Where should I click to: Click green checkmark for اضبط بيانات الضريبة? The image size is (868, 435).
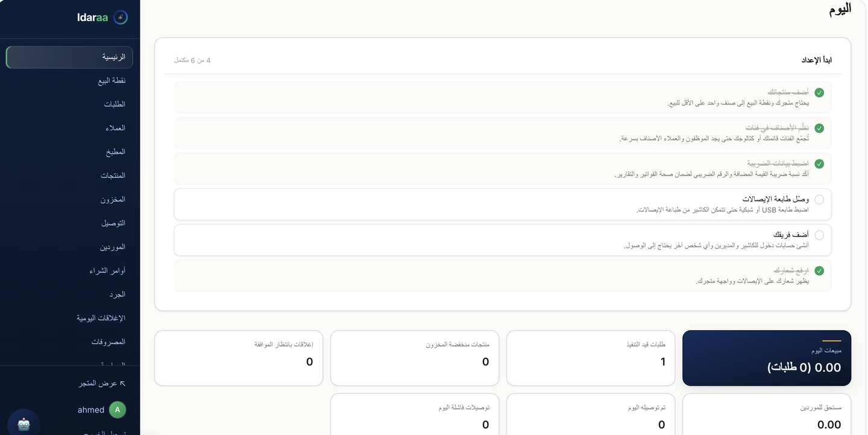(x=819, y=164)
